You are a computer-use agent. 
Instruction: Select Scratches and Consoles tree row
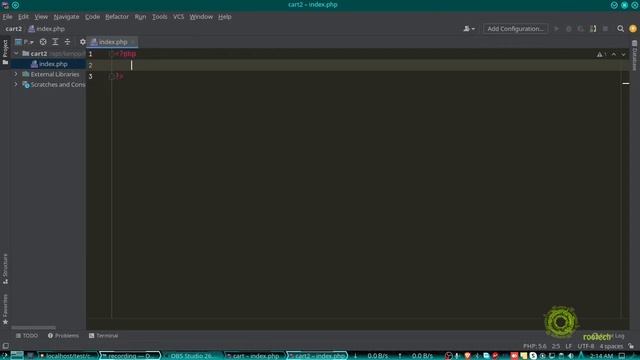pos(49,84)
